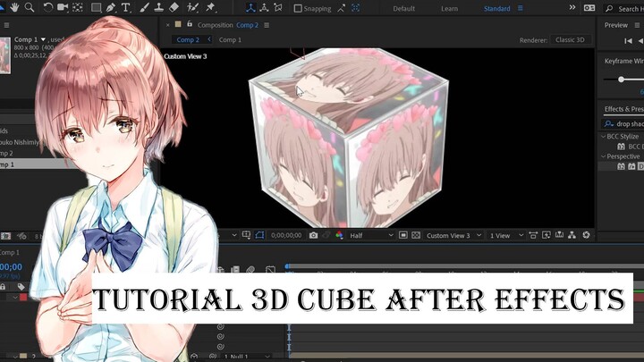Screen dimensions: 644x362
Task: Open Timeline panel icon in viewer footer
Action: pyautogui.click(x=559, y=235)
